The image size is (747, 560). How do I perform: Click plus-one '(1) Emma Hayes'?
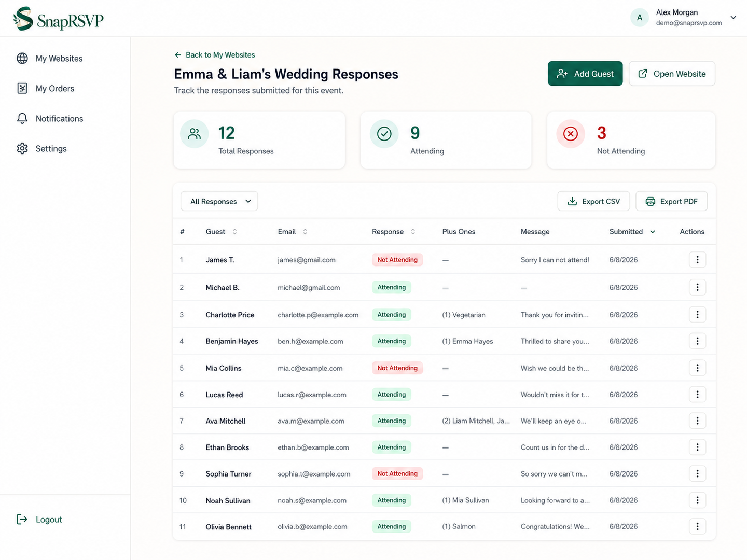tap(467, 341)
